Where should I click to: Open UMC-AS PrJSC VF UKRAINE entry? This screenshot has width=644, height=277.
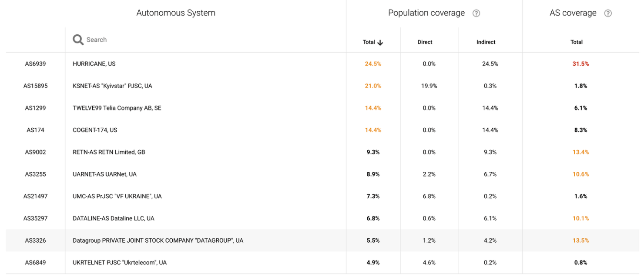[x=117, y=197]
